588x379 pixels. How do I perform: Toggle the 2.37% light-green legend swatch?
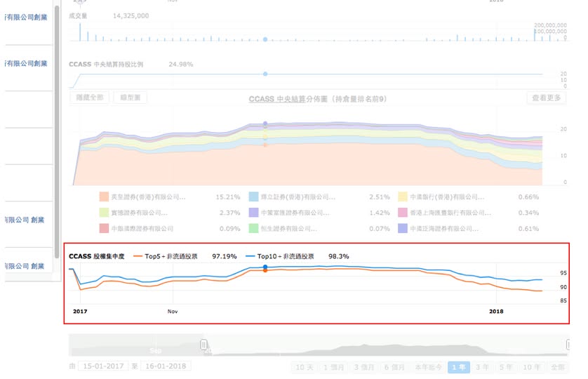pyautogui.click(x=104, y=213)
